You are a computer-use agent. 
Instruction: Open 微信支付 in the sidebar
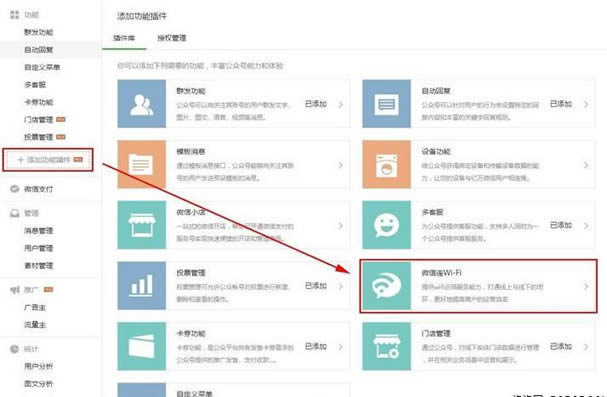pyautogui.click(x=39, y=189)
